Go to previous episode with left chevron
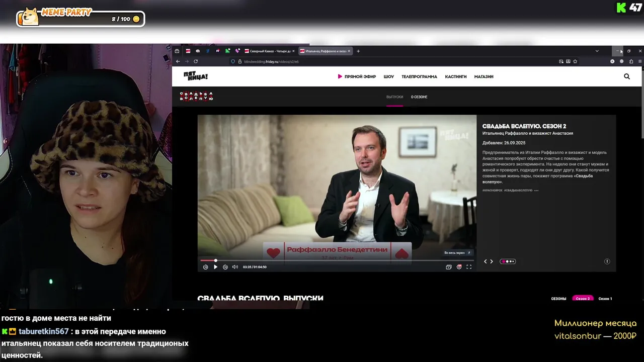Viewport: 644px width, 362px height. pyautogui.click(x=486, y=261)
